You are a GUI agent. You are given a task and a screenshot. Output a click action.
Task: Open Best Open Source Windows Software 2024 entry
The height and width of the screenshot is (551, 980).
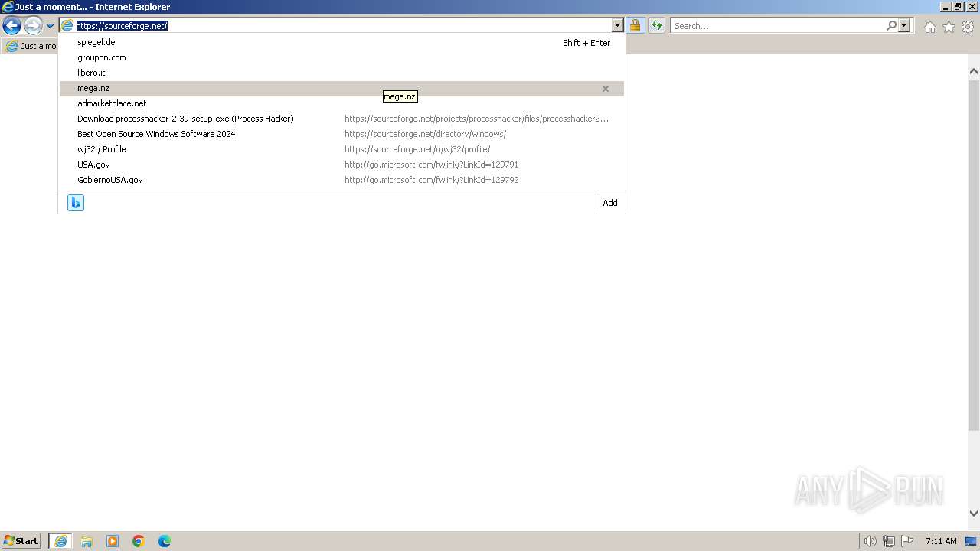tap(341, 134)
